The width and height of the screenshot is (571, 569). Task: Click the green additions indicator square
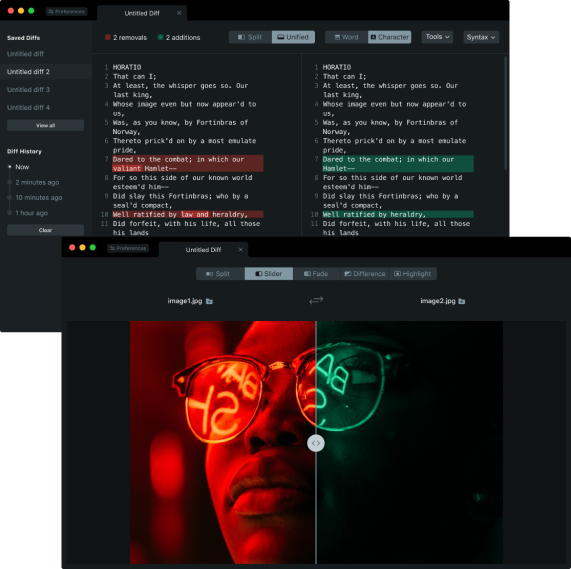tap(160, 37)
